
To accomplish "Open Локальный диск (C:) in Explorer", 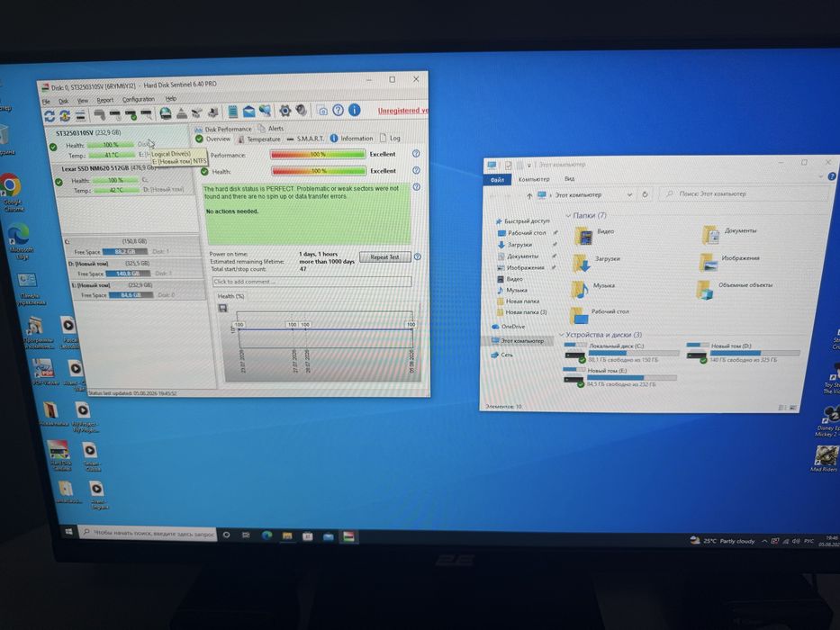I will (x=621, y=353).
